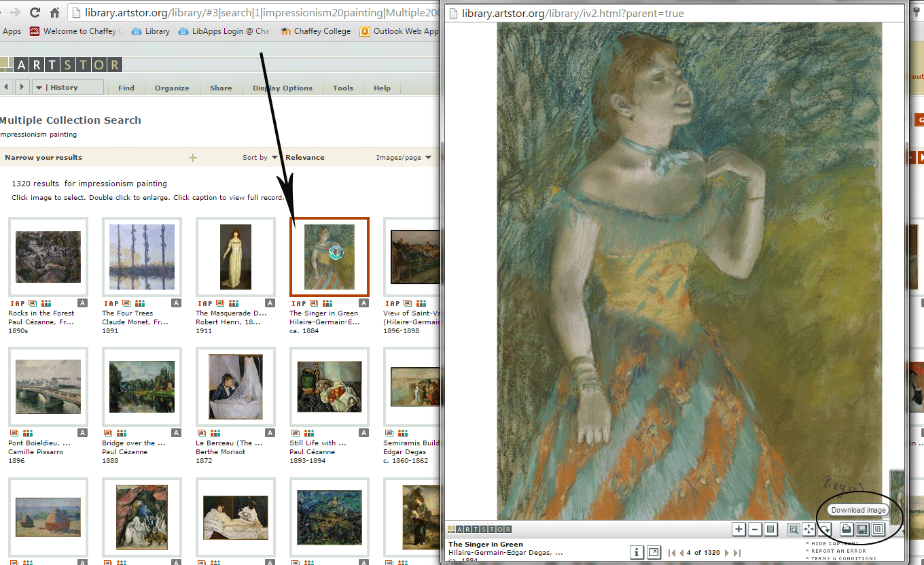Select The Four Trees thumbnail
The width and height of the screenshot is (924, 565).
(x=142, y=256)
